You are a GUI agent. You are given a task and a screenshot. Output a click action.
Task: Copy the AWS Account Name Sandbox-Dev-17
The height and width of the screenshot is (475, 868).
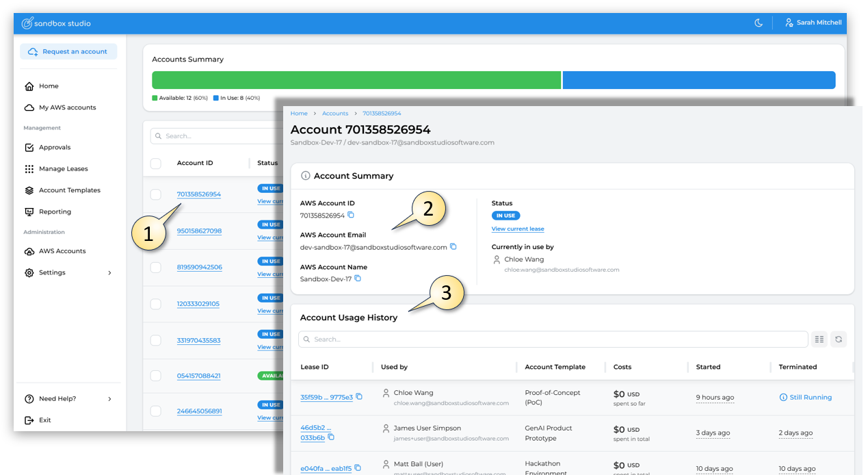tap(358, 279)
